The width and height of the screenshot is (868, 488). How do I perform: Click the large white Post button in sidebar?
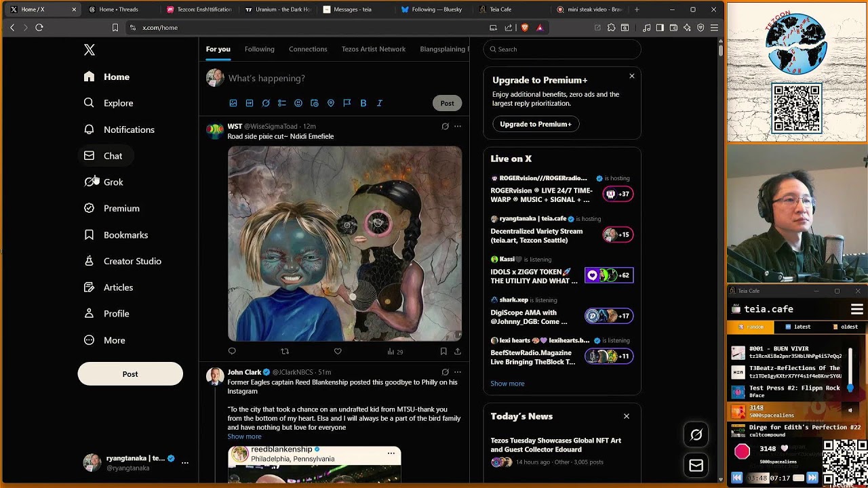130,374
